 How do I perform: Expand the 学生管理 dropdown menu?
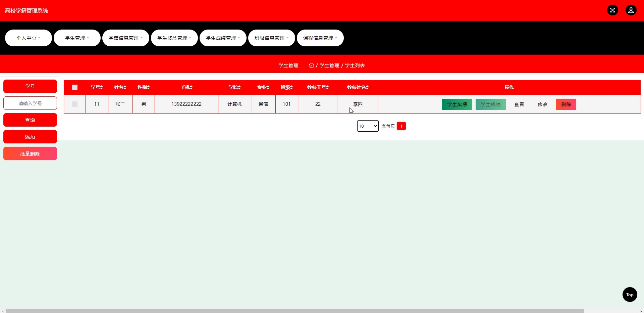(x=77, y=38)
